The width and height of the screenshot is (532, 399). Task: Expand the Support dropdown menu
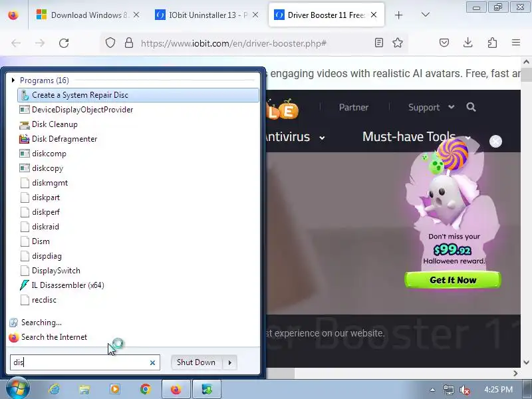[x=431, y=107]
